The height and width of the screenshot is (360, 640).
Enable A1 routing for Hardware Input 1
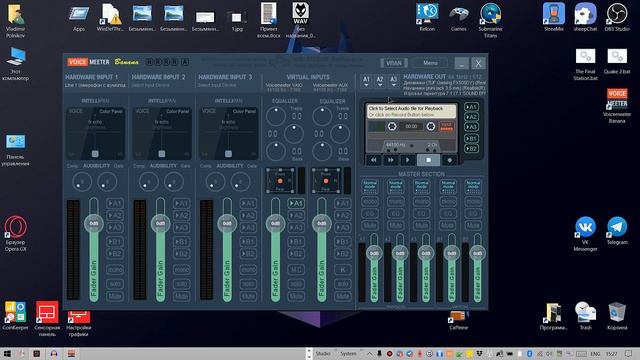(x=115, y=203)
